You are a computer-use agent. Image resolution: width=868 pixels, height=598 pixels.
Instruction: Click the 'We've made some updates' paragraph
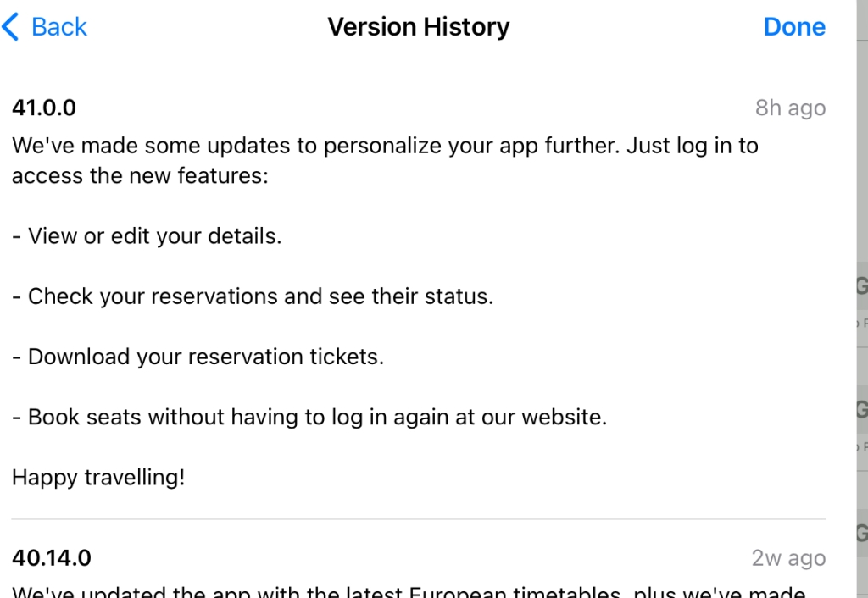[386, 160]
